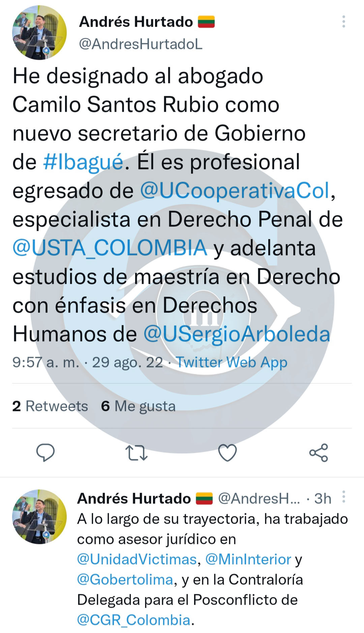This screenshot has width=364, height=633.
Task: Open @AndresHurtadoL handle under name
Action: 141,44
